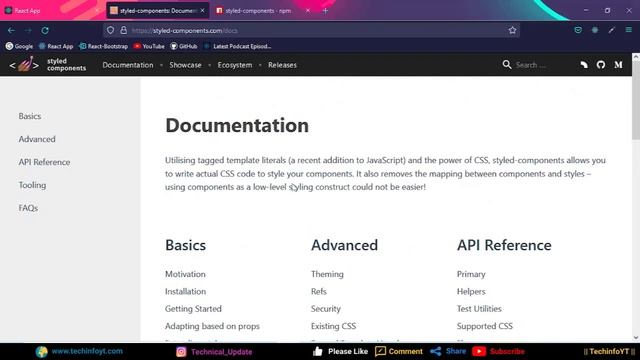This screenshot has height=360, width=640.
Task: Open the Refs link
Action: [x=319, y=291]
